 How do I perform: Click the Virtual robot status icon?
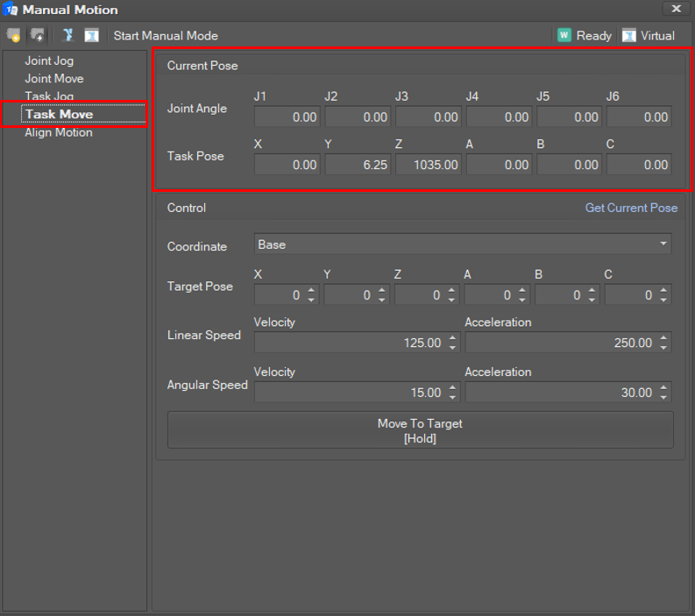[628, 36]
